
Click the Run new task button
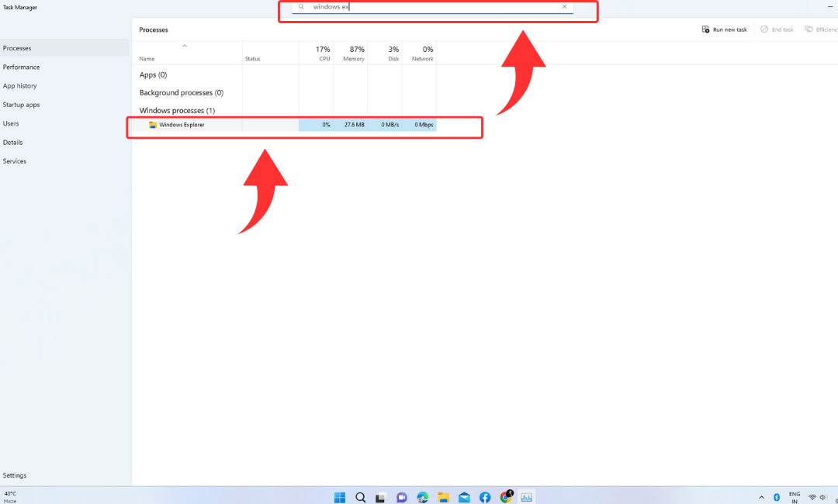pos(725,29)
